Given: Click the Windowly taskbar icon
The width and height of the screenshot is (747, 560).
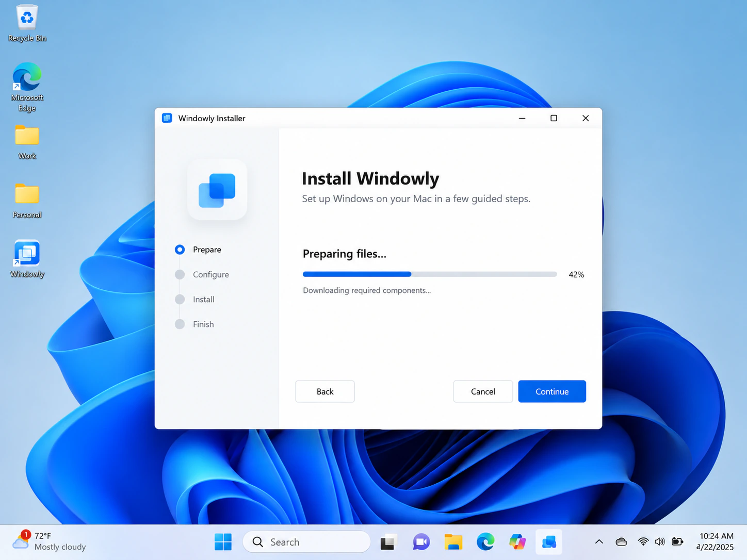Looking at the screenshot, I should [549, 542].
